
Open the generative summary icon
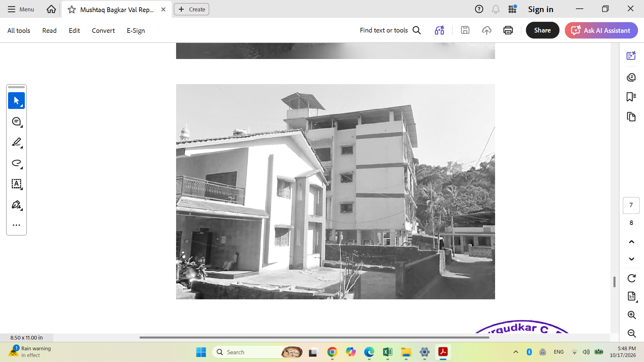[439, 31]
